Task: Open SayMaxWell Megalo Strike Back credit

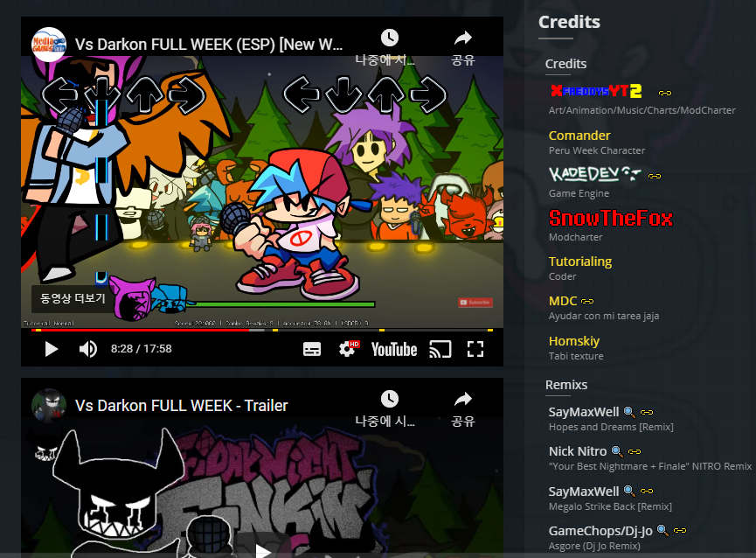Action: 584,492
